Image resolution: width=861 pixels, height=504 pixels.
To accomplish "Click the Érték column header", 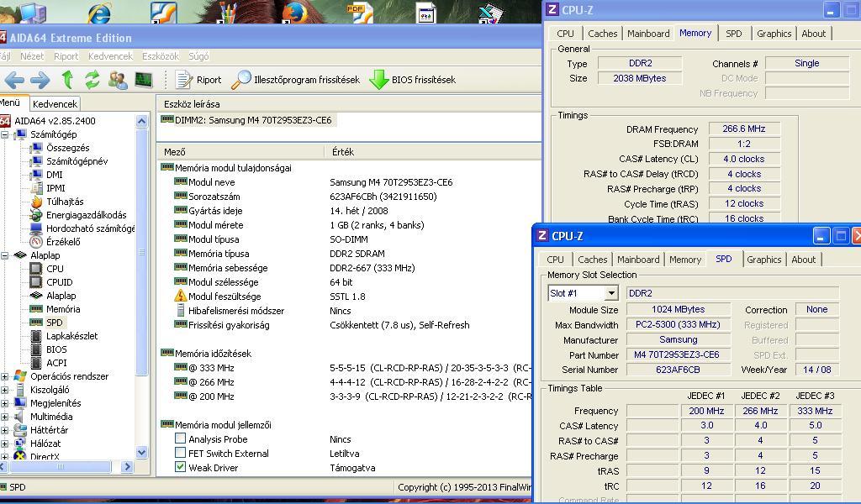I will (x=433, y=152).
